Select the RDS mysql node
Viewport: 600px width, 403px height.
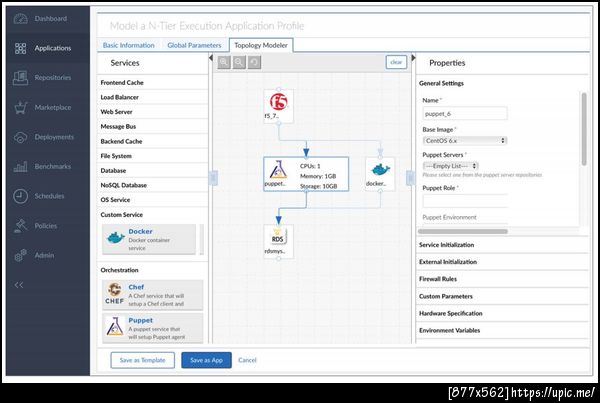279,241
